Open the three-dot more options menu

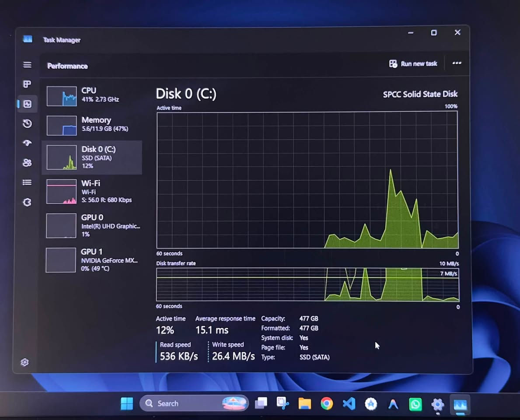457,63
